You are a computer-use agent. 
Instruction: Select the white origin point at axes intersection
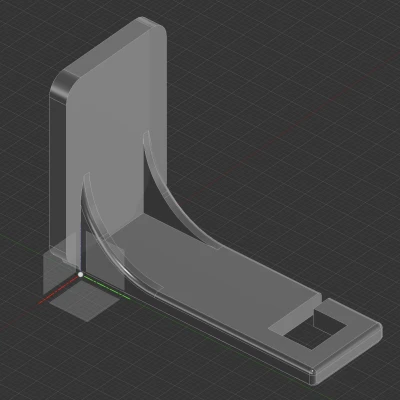[x=80, y=275]
